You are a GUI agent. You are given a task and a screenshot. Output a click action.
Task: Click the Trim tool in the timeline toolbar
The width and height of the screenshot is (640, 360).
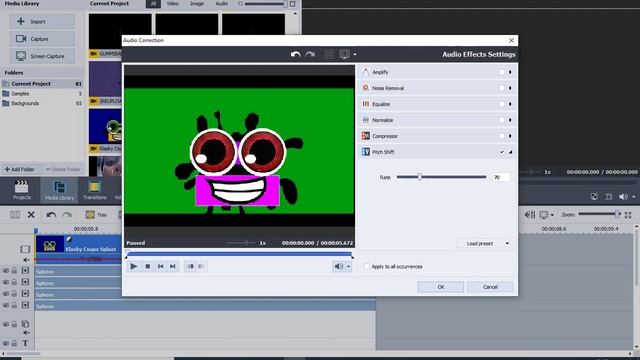coord(96,215)
